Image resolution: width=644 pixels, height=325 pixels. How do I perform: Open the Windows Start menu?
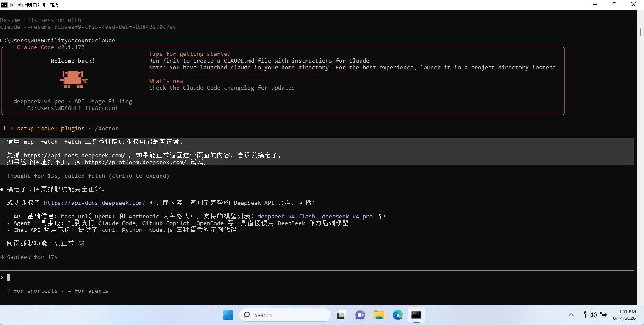click(x=228, y=315)
